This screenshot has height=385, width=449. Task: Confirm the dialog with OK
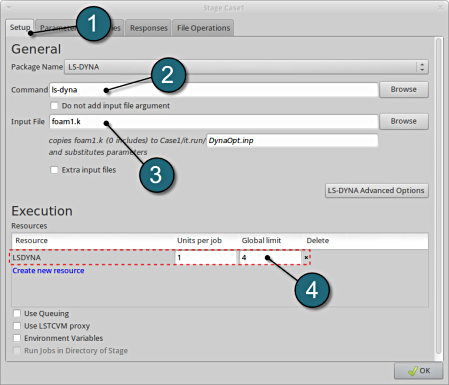click(x=419, y=371)
